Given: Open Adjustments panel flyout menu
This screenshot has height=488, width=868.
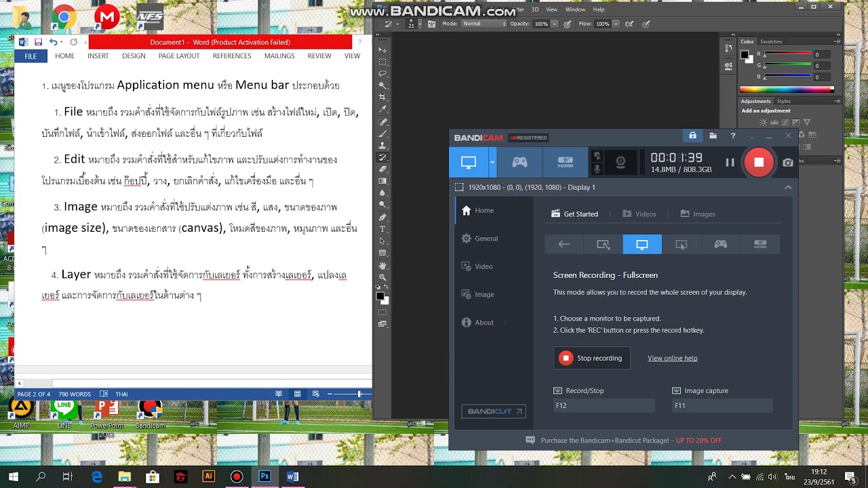Looking at the screenshot, I should click(838, 101).
